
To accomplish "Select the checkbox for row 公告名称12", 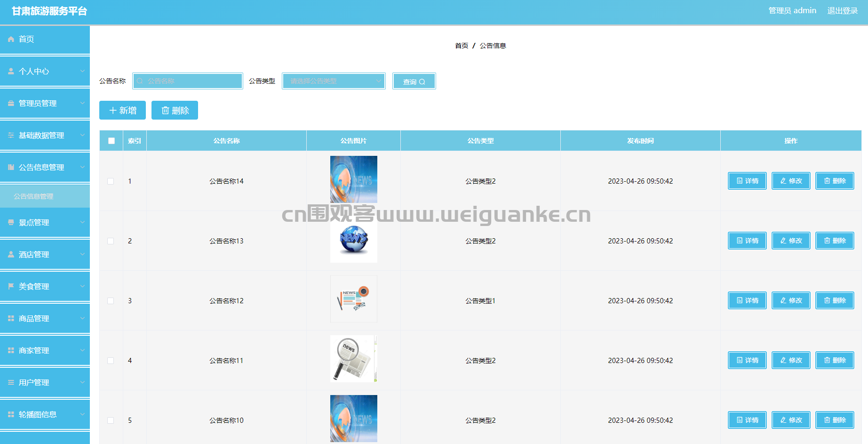I will [x=111, y=301].
